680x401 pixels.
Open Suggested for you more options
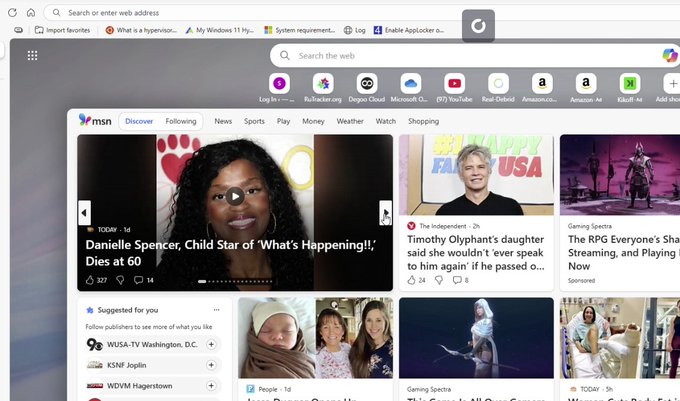216,310
